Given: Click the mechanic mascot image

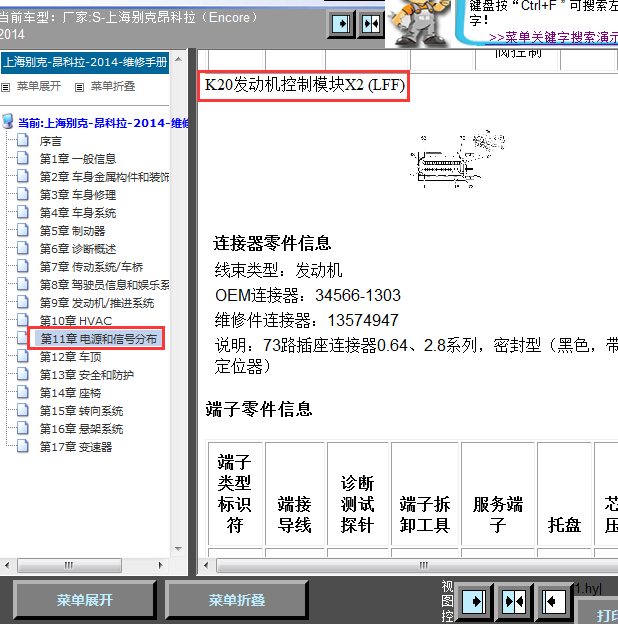Looking at the screenshot, I should click(x=421, y=23).
